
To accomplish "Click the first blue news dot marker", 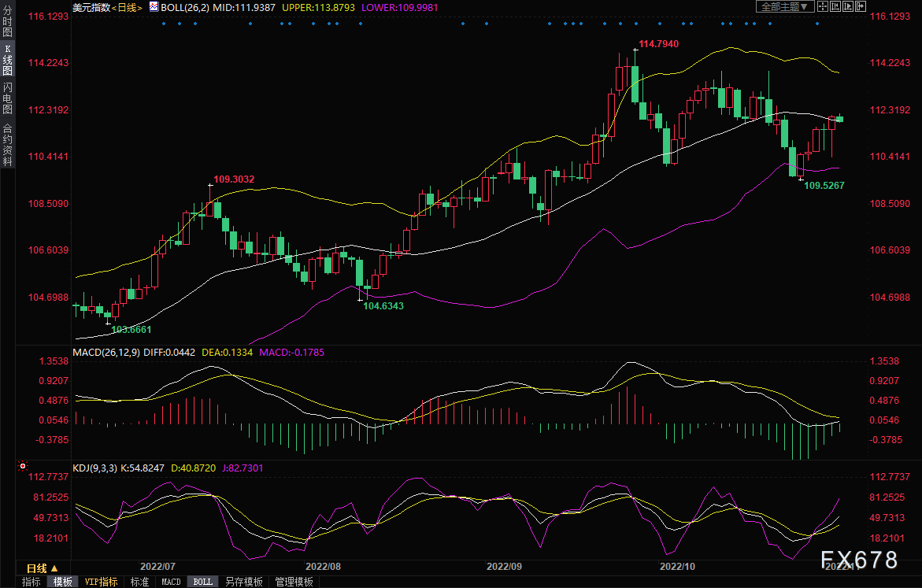I will [163, 24].
